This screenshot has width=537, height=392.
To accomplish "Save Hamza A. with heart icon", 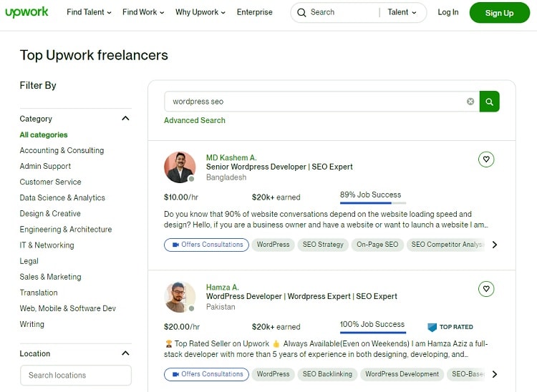I will click(x=486, y=289).
